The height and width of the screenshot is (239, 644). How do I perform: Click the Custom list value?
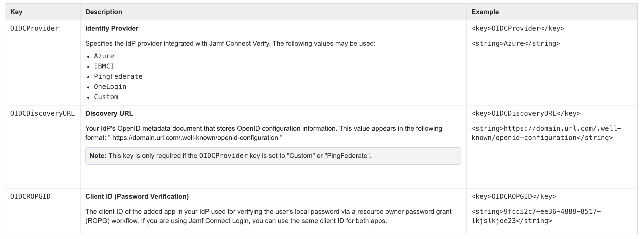(106, 97)
